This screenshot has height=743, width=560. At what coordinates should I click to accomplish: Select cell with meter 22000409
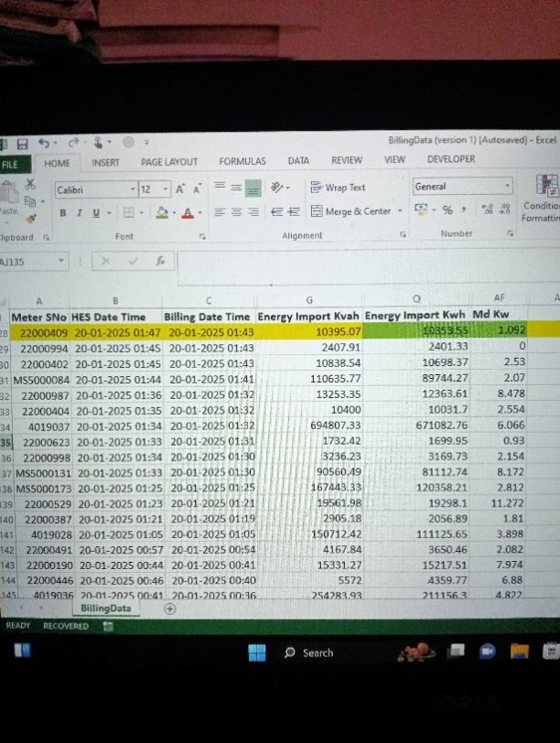point(40,333)
